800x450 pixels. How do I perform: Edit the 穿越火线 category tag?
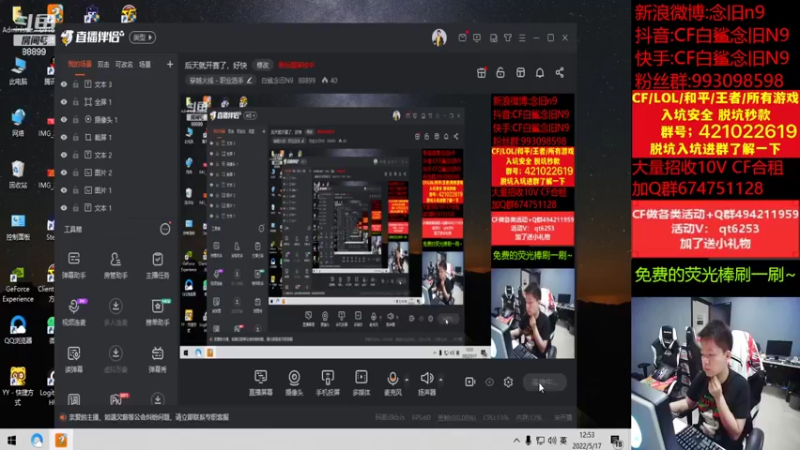click(x=220, y=81)
